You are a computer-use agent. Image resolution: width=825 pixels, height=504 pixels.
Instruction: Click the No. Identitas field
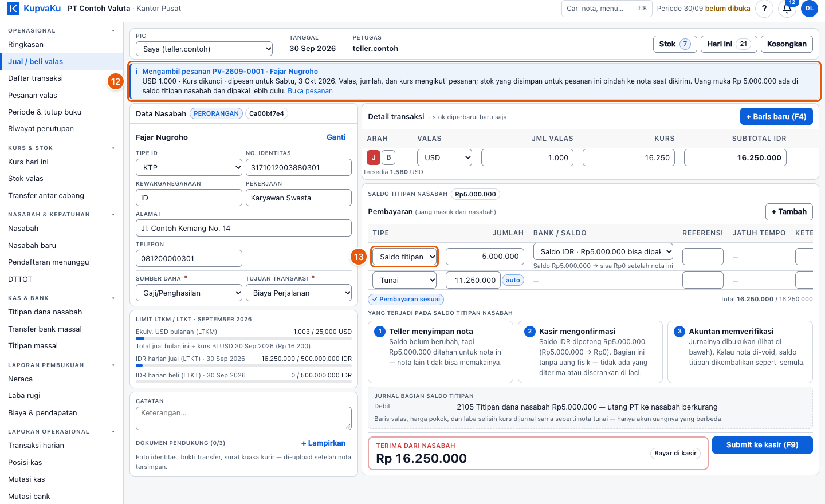[298, 167]
